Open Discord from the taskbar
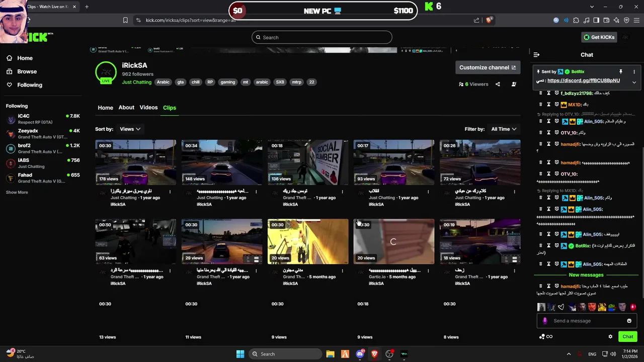The height and width of the screenshot is (362, 644). (360, 354)
